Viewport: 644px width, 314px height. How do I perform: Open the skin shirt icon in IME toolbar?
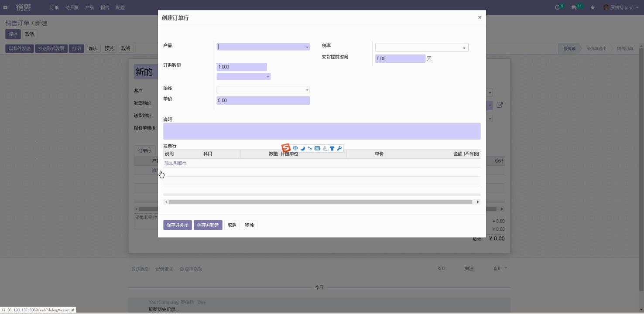tap(332, 148)
